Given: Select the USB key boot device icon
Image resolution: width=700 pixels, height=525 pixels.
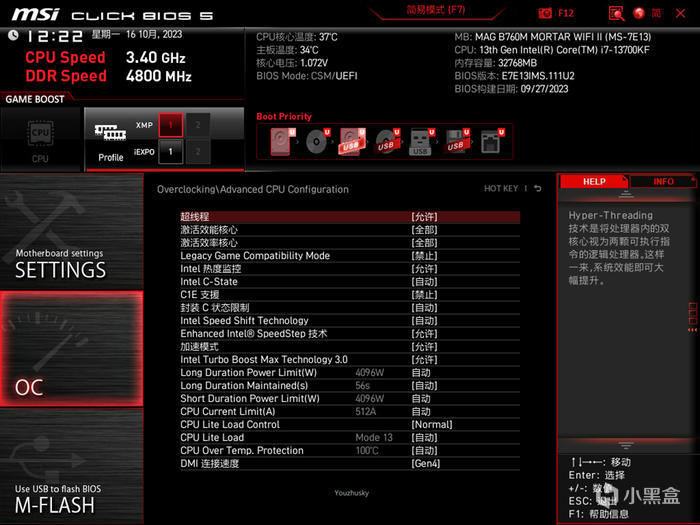Looking at the screenshot, I should [x=421, y=142].
